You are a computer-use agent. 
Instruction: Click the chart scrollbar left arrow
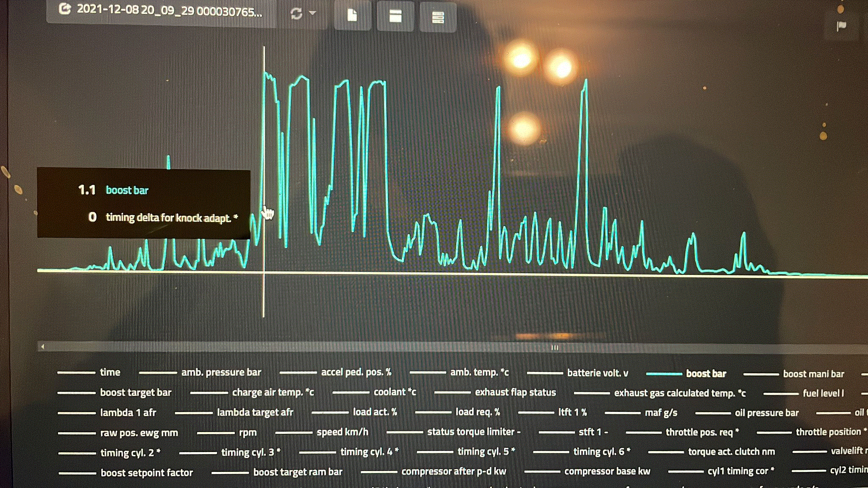43,347
